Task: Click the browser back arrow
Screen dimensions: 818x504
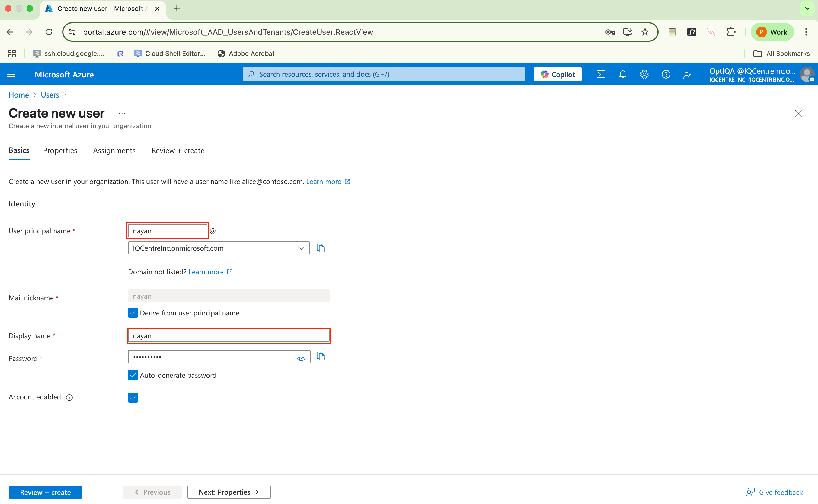Action: click(10, 32)
